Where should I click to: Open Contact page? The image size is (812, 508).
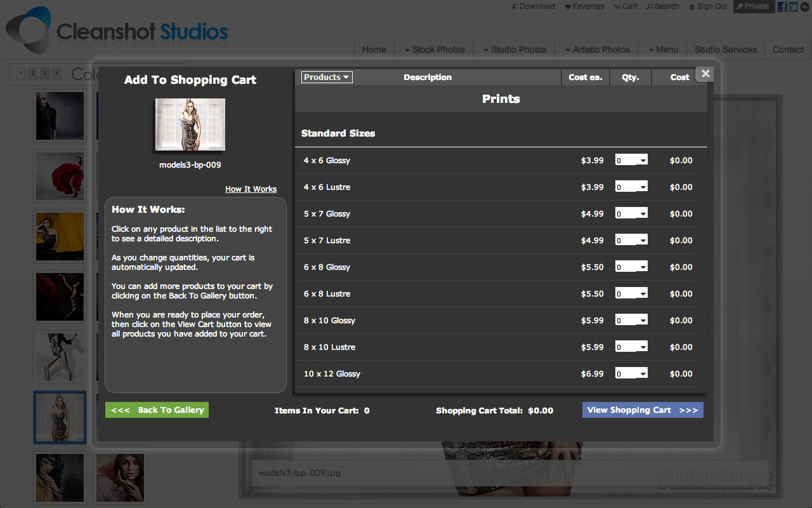(x=788, y=50)
